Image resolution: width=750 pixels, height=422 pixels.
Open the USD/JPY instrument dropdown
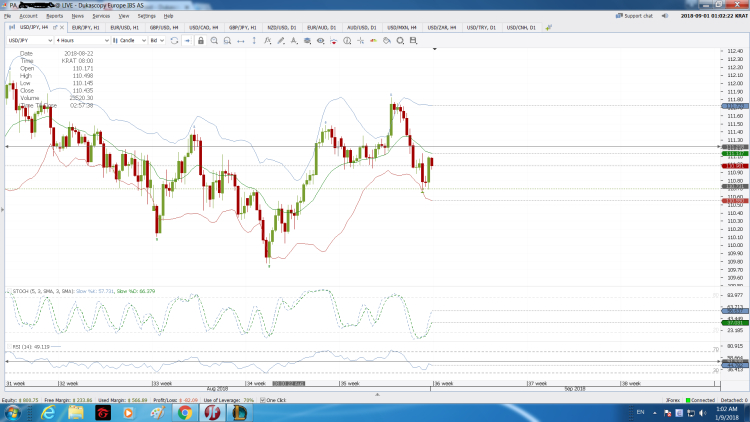[x=30, y=41]
